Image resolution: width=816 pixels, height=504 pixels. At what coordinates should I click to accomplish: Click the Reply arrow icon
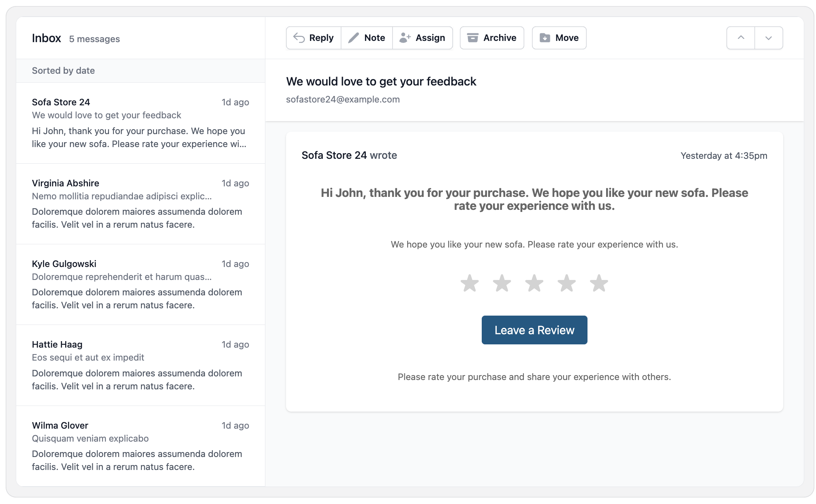pyautogui.click(x=299, y=38)
